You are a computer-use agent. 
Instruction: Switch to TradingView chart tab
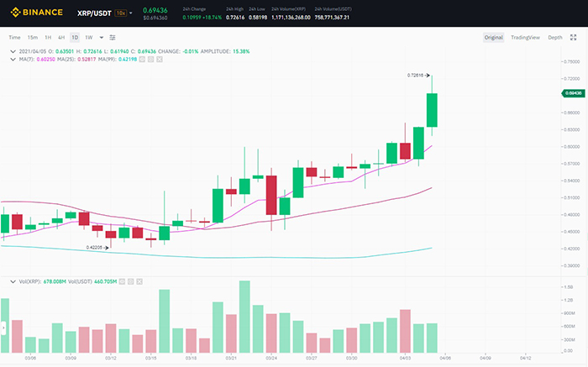click(x=525, y=38)
